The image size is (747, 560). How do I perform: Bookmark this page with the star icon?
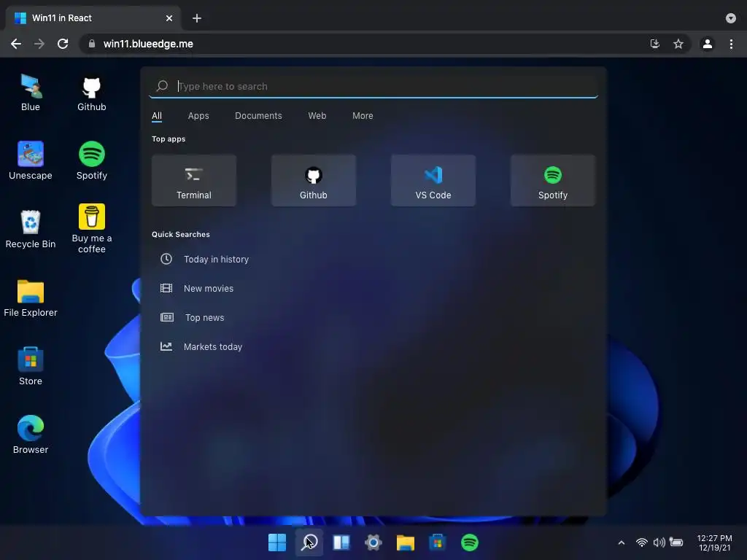tap(678, 44)
